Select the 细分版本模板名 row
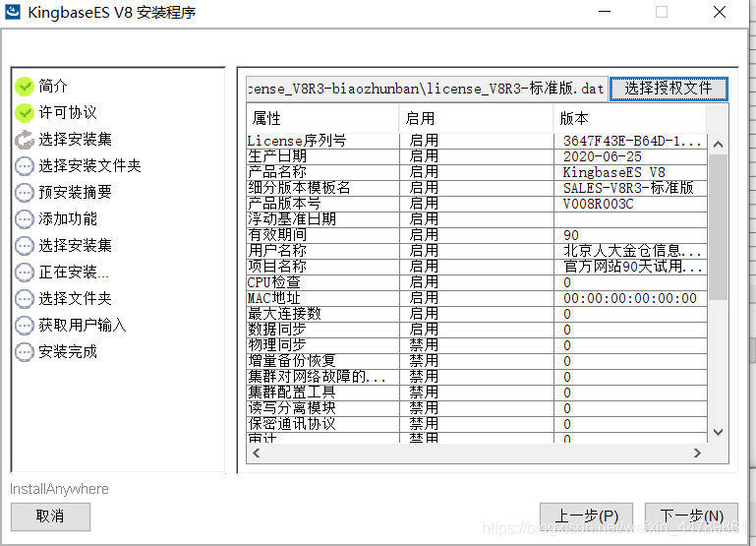The image size is (756, 546). (477, 188)
